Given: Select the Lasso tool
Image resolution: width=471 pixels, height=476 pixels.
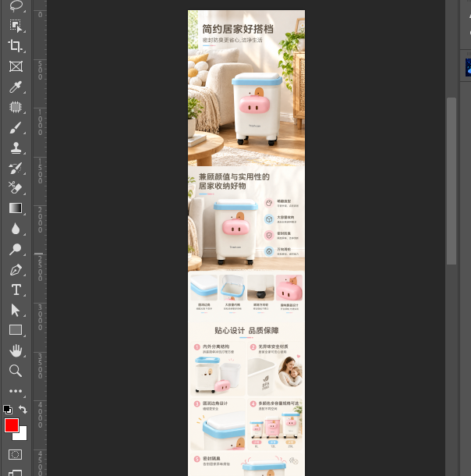Looking at the screenshot, I should click(x=16, y=6).
